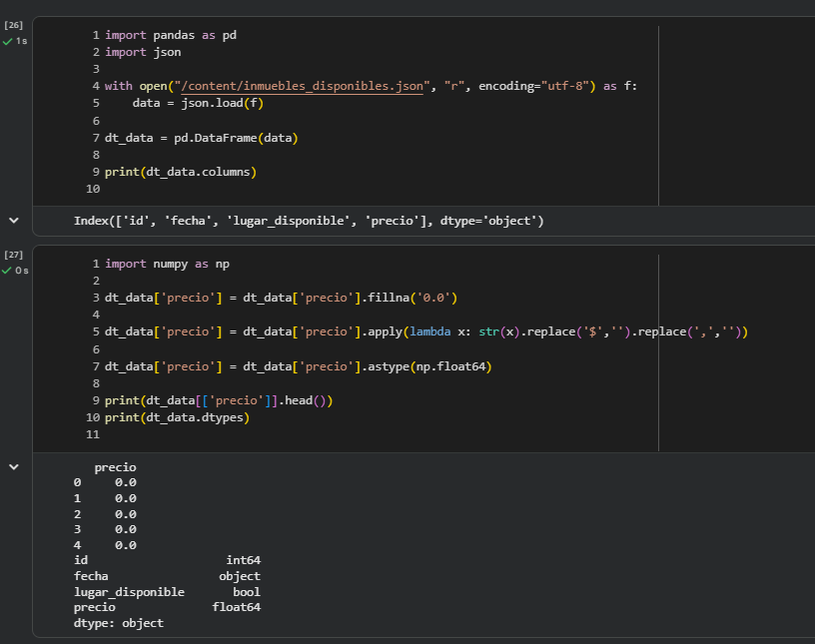Click the green checkmark next to 1s
Screen dimensions: 815x644
8,41
